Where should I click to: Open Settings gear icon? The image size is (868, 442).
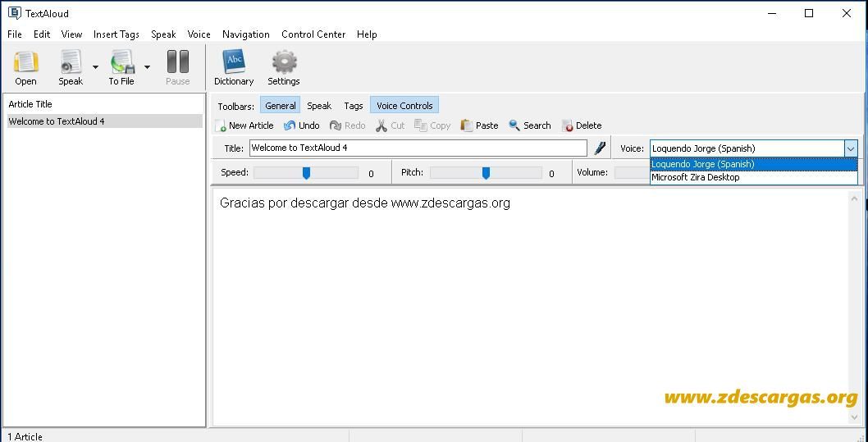click(284, 62)
